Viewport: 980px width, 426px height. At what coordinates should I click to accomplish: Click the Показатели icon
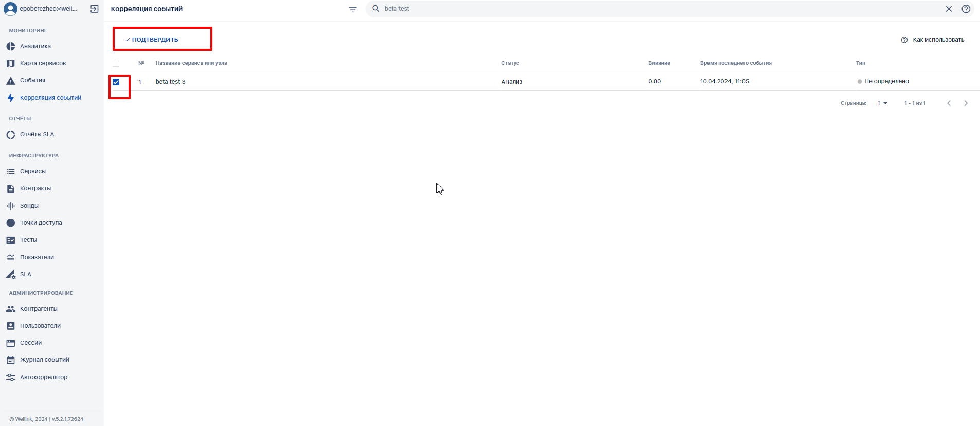(11, 257)
